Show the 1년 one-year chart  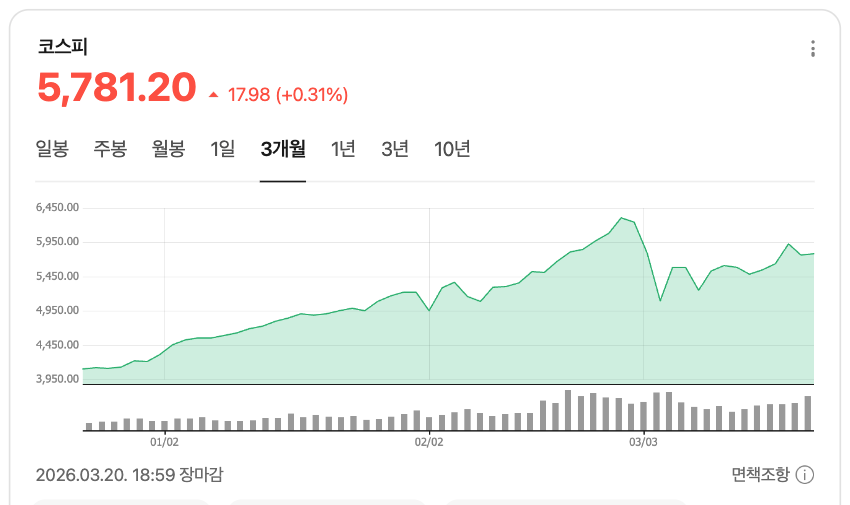[343, 148]
